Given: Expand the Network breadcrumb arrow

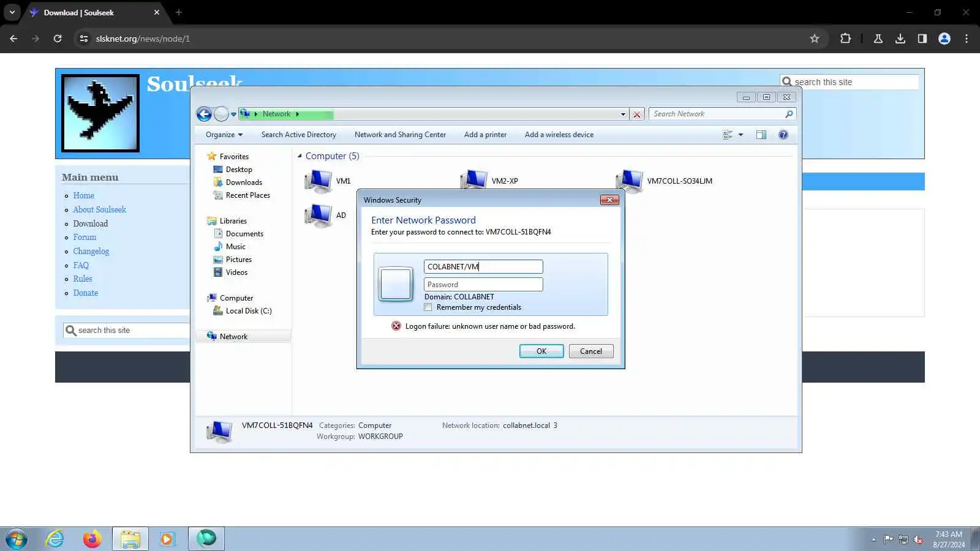Looking at the screenshot, I should click(297, 114).
